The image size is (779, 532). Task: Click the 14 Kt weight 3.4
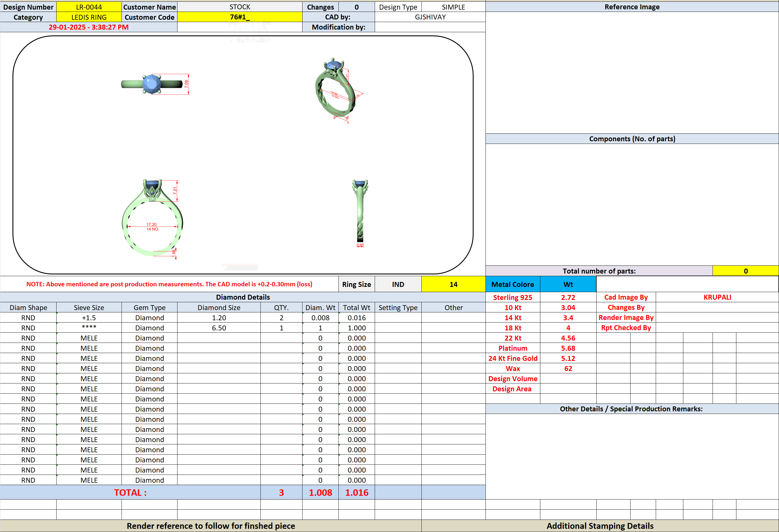tap(568, 317)
